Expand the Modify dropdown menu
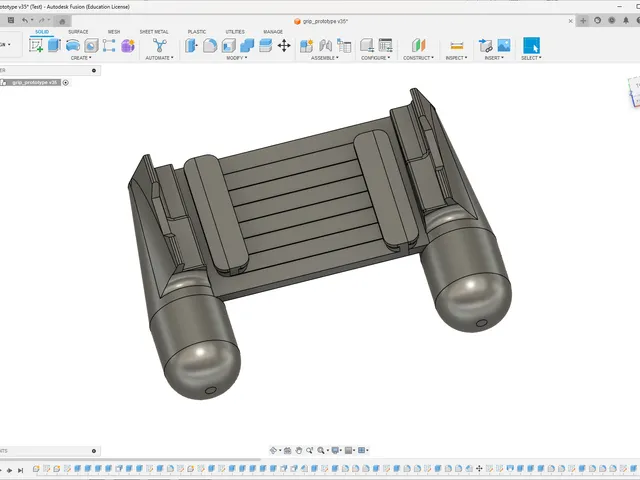The image size is (640, 480). pyautogui.click(x=237, y=58)
